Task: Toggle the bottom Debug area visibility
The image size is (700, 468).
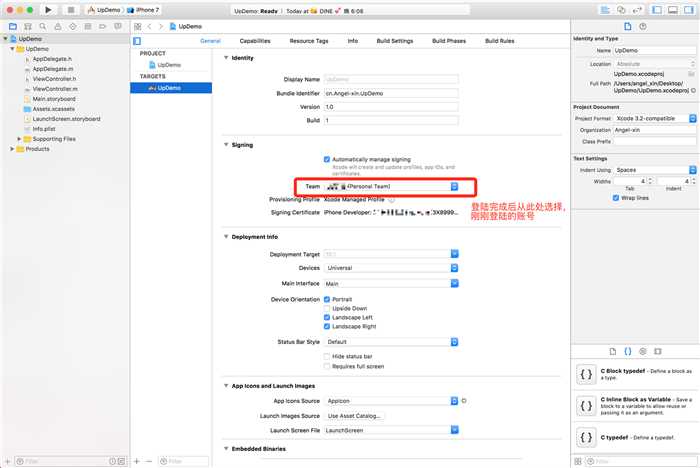Action: [673, 10]
